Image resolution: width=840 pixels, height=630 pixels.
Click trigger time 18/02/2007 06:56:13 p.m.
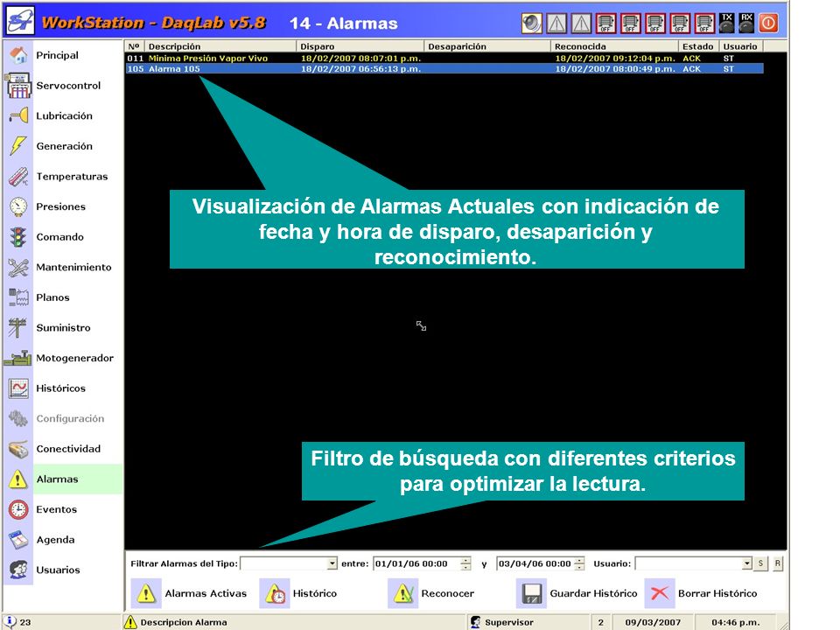(x=360, y=69)
